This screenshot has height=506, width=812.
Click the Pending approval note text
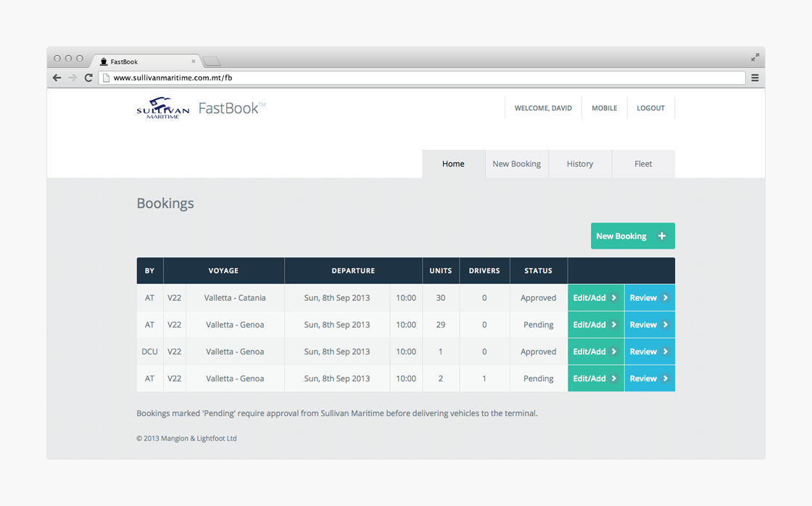[x=337, y=413]
